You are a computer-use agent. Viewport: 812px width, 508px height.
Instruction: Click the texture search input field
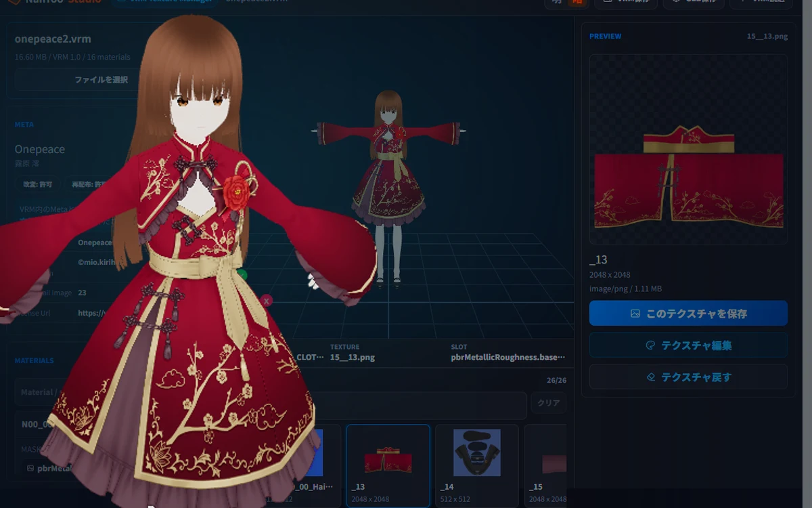[420, 406]
